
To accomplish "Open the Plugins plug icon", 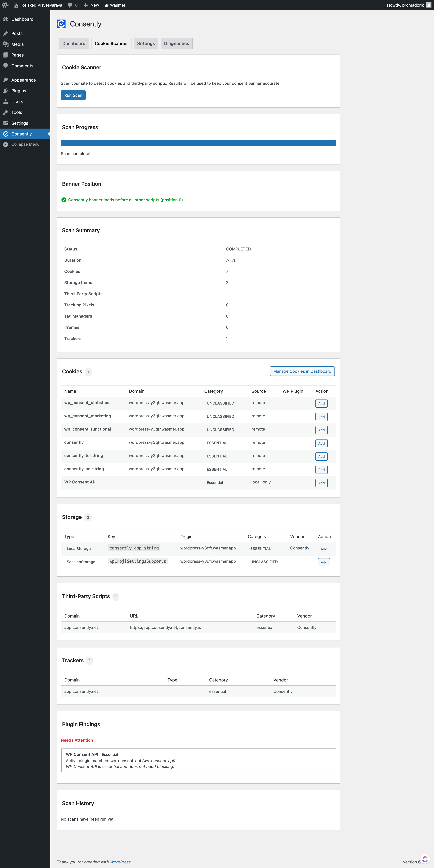I will point(6,91).
